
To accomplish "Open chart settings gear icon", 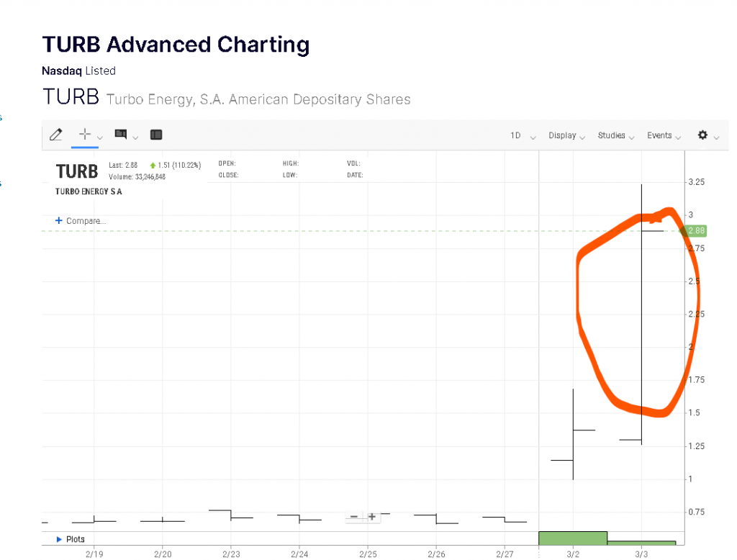I will 702,135.
